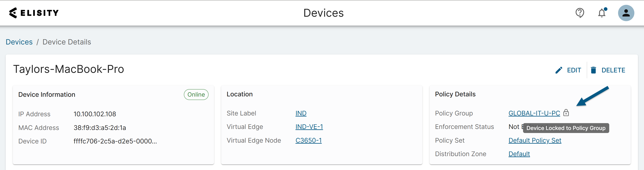The width and height of the screenshot is (644, 170).
Task: Click the truncated Device ID value
Action: 115,141
